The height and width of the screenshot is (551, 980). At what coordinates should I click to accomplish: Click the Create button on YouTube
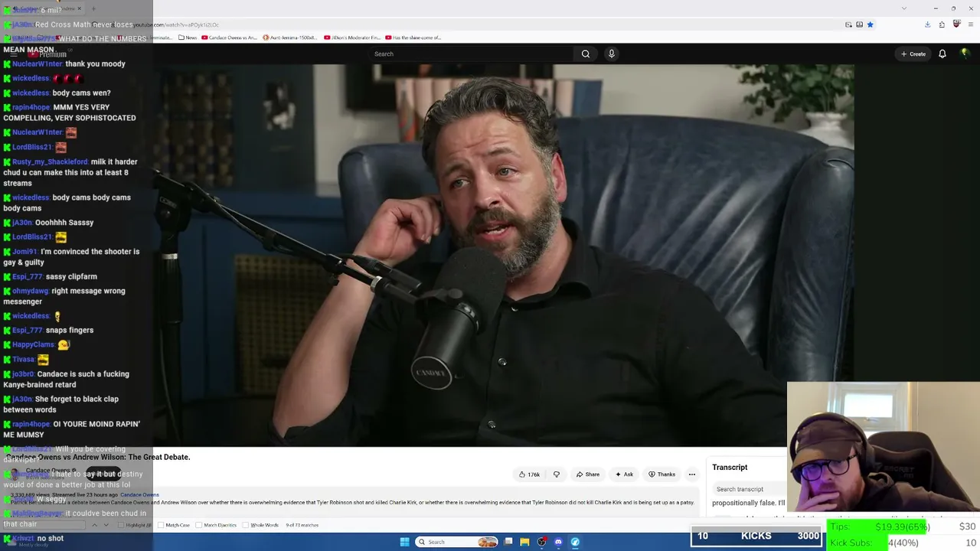(913, 54)
